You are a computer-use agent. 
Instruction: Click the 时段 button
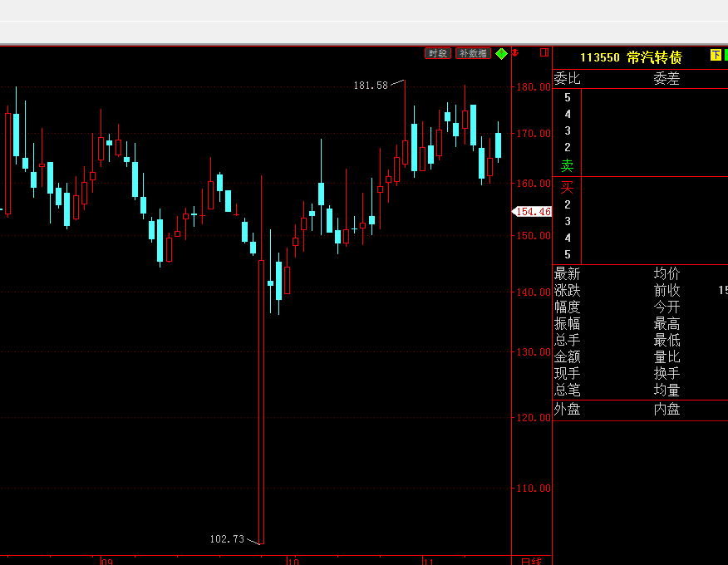click(437, 53)
